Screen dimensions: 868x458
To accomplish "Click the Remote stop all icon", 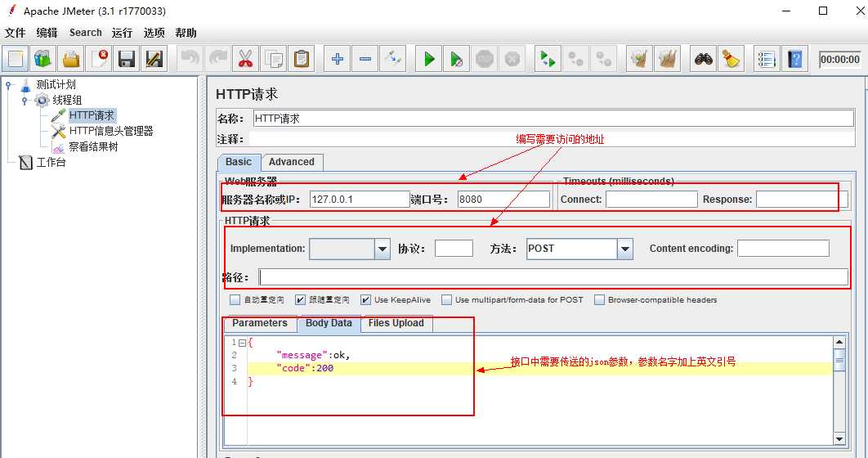I will coord(575,59).
